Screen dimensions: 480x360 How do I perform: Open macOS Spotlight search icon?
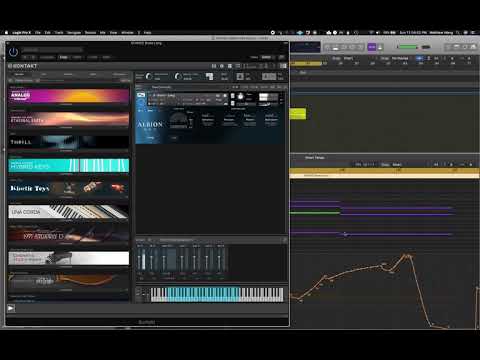459,32
